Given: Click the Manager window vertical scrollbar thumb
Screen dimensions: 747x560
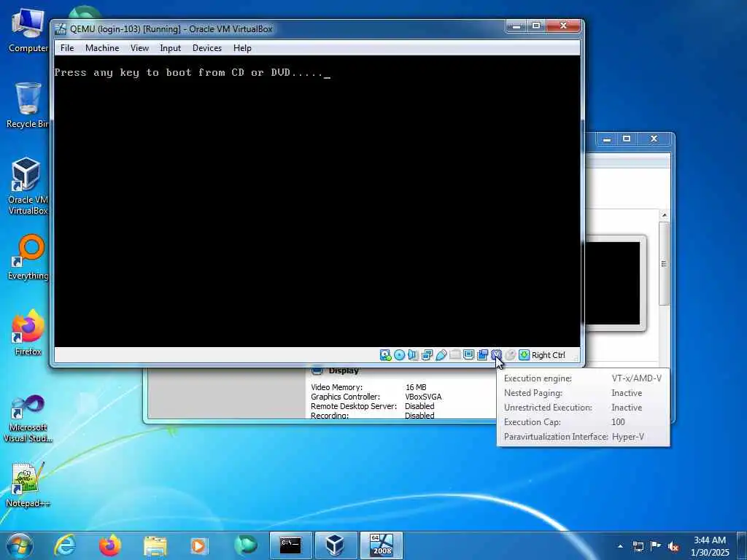Looking at the screenshot, I should (x=664, y=264).
